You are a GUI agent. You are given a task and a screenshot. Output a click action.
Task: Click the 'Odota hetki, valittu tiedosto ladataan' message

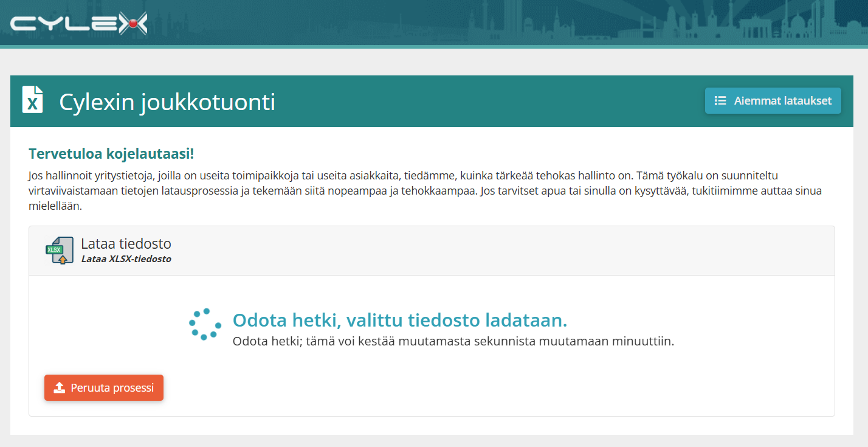click(400, 320)
